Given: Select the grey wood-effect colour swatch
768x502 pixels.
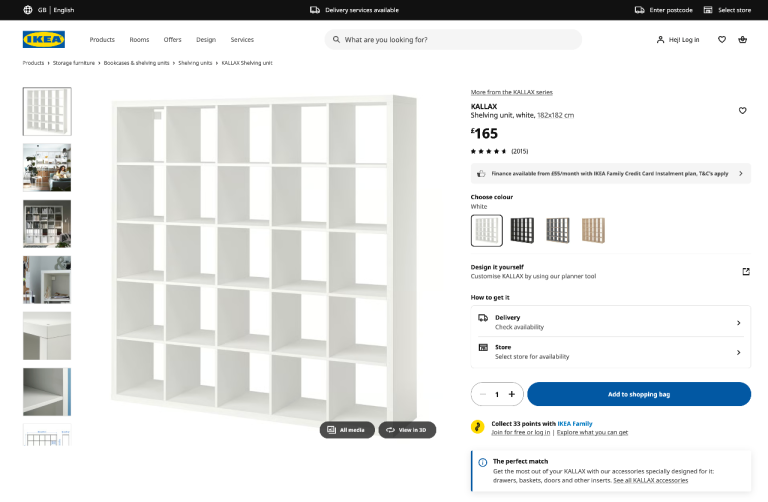Looking at the screenshot, I should click(558, 231).
